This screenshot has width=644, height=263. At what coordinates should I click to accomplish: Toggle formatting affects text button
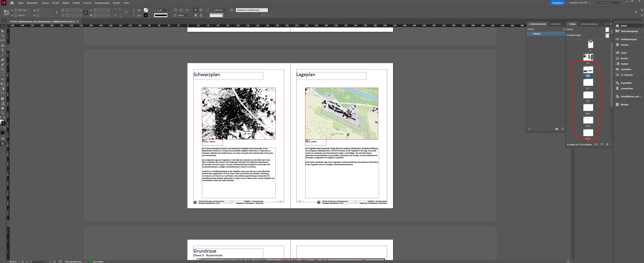point(4,128)
